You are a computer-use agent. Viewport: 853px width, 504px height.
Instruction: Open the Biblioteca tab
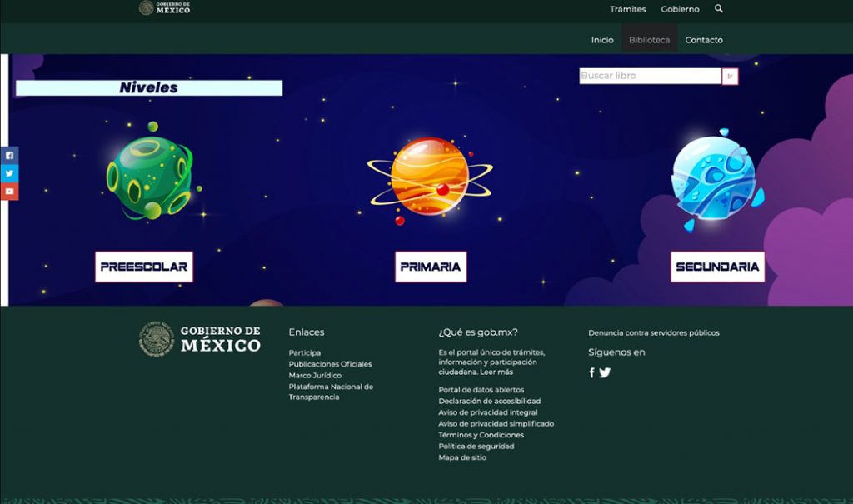(x=649, y=40)
